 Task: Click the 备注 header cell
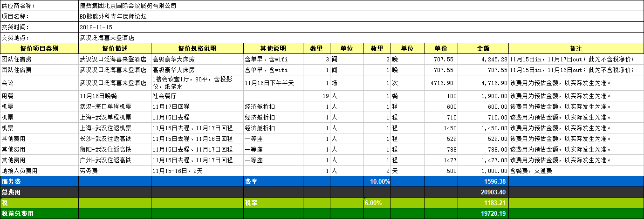[x=576, y=48]
